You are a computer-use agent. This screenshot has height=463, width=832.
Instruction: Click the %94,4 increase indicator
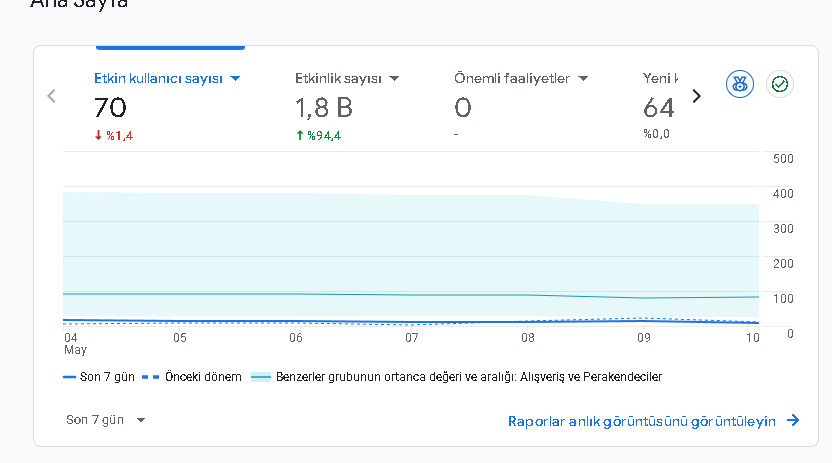click(318, 136)
